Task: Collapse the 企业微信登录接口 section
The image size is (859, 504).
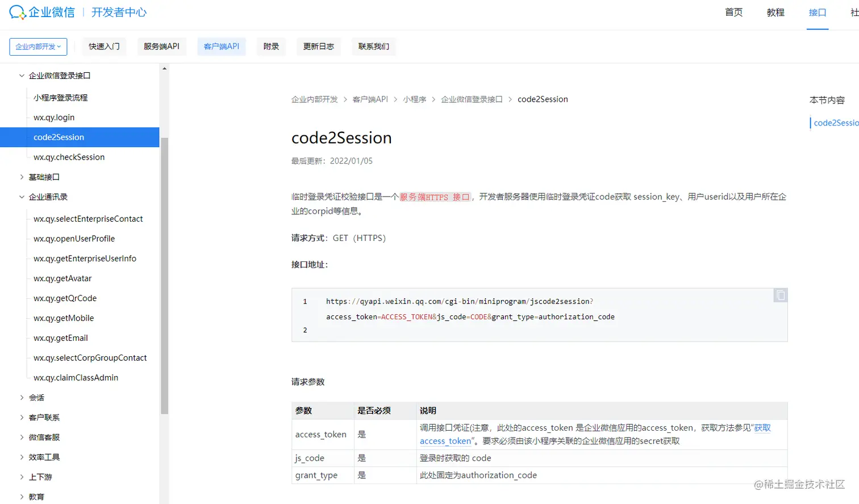Action: tap(58, 75)
